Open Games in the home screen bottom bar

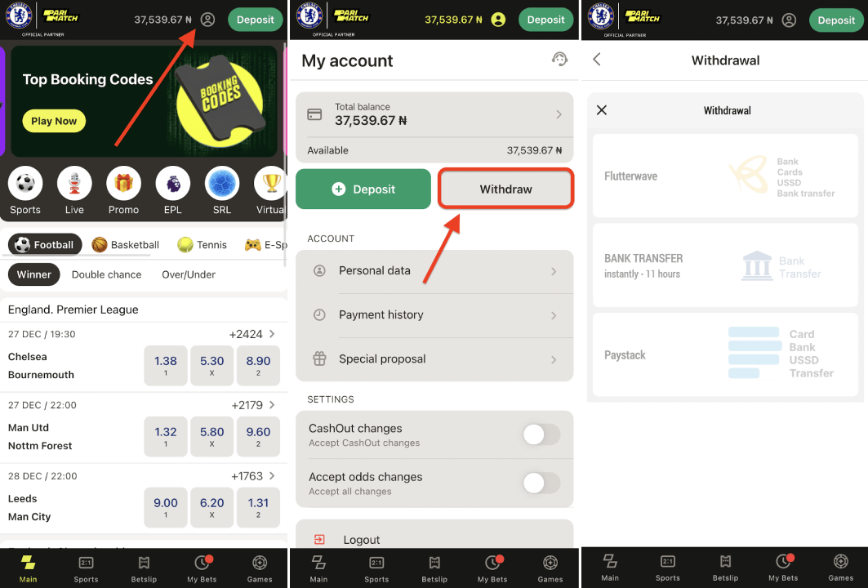(260, 568)
